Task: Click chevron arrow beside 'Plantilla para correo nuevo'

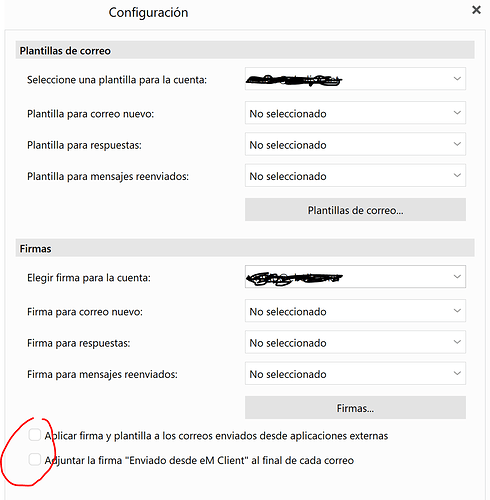Action: [457, 113]
